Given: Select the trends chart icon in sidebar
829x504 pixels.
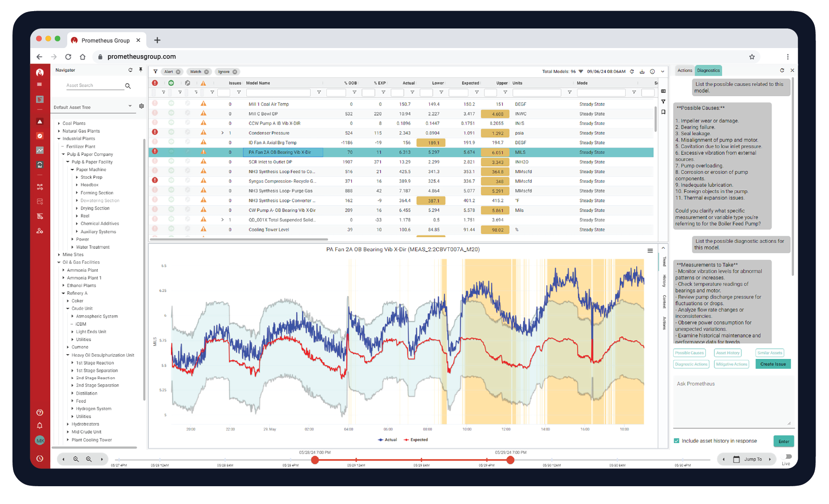Looking at the screenshot, I should coord(40,150).
